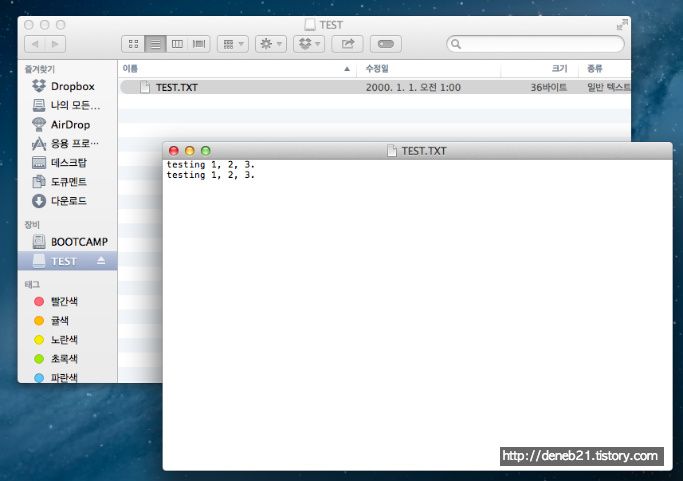Screen dimensions: 683x481
Task: Sort by name column (이름)
Action: [237, 69]
